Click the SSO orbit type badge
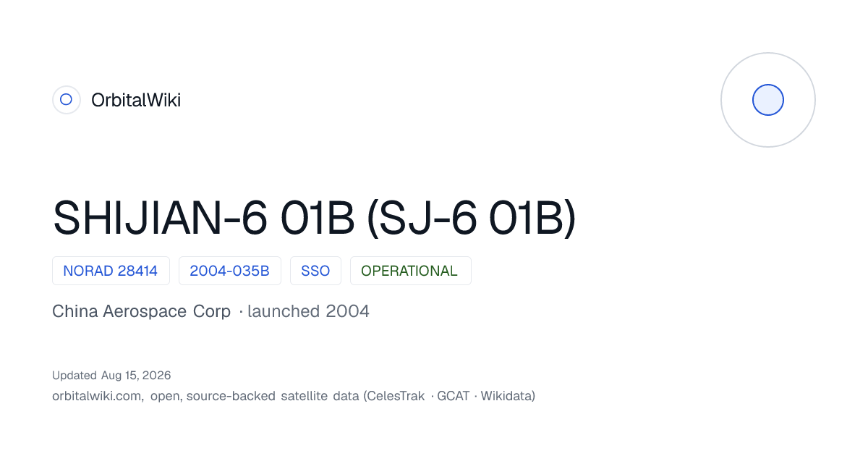Image resolution: width=868 pixels, height=456 pixels. [x=315, y=271]
